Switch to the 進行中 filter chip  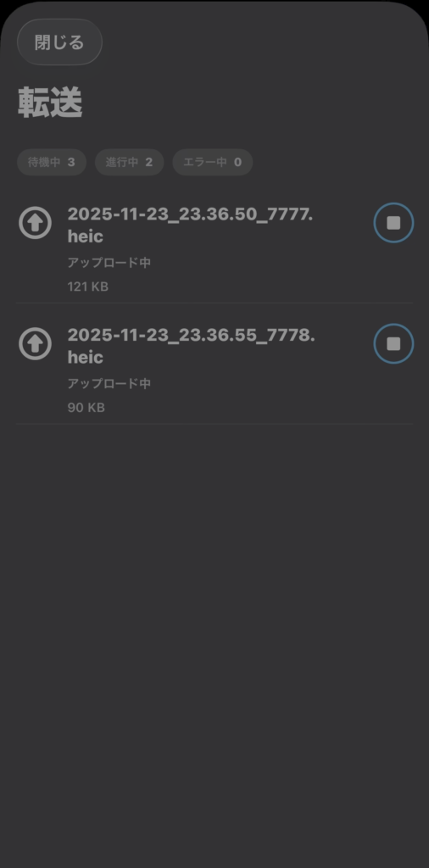[x=129, y=162]
